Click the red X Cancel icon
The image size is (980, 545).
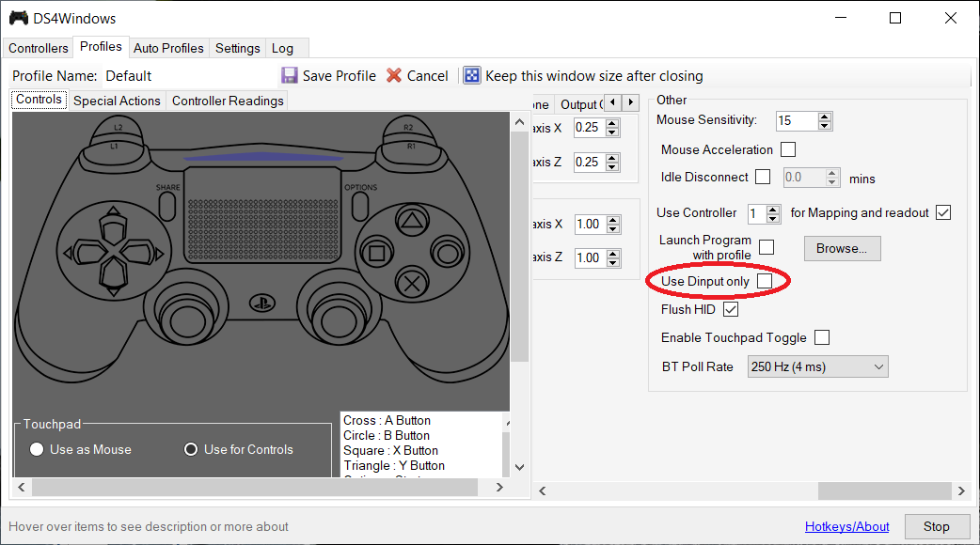click(x=394, y=76)
